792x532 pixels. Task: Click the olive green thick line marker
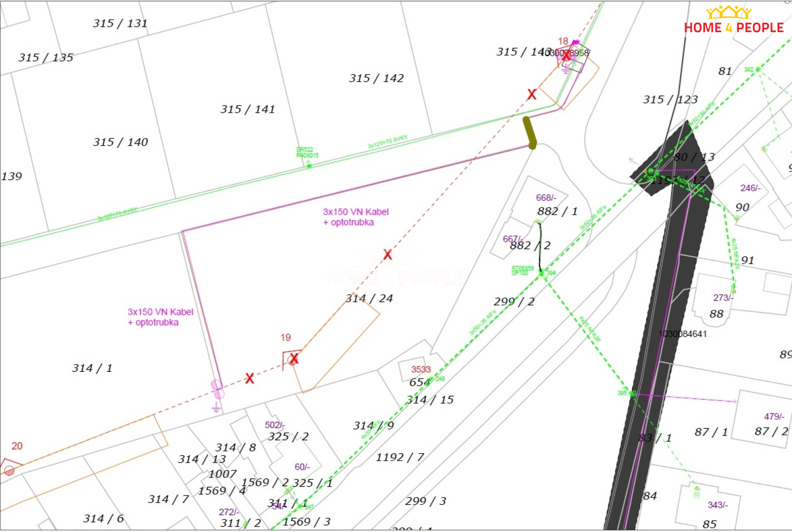tap(529, 133)
